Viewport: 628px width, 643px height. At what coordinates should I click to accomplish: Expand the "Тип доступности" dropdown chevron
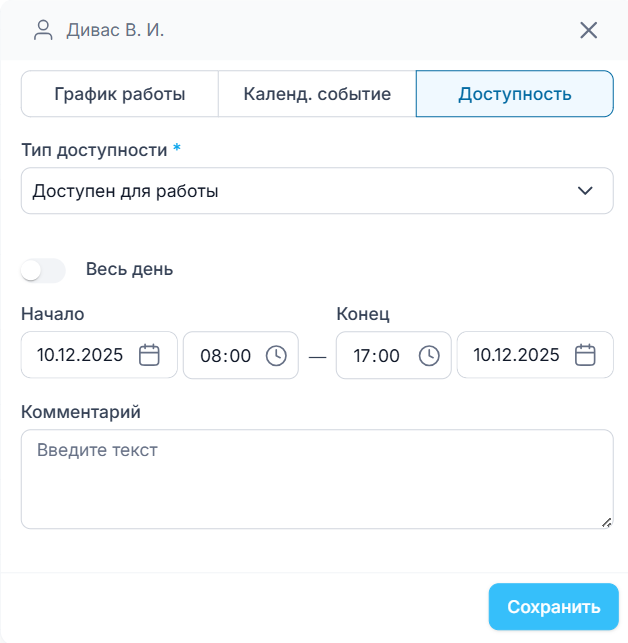(585, 191)
